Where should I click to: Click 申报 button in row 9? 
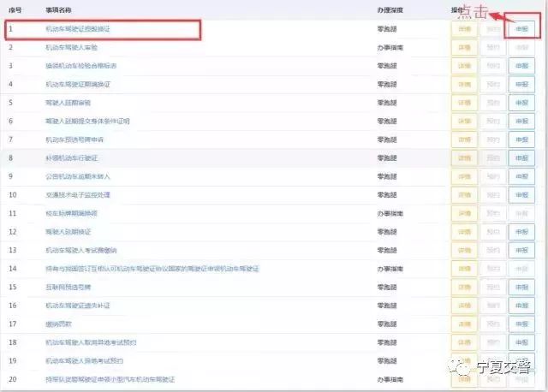tap(521, 176)
